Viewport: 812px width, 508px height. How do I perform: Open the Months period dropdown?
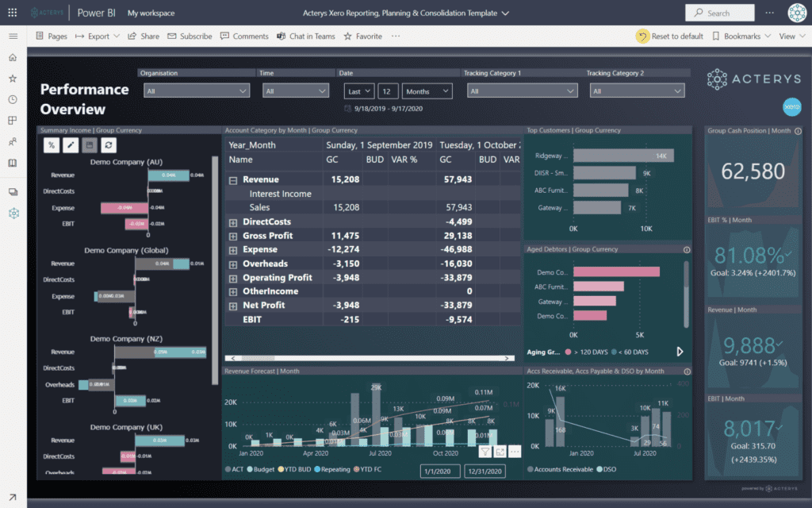427,91
